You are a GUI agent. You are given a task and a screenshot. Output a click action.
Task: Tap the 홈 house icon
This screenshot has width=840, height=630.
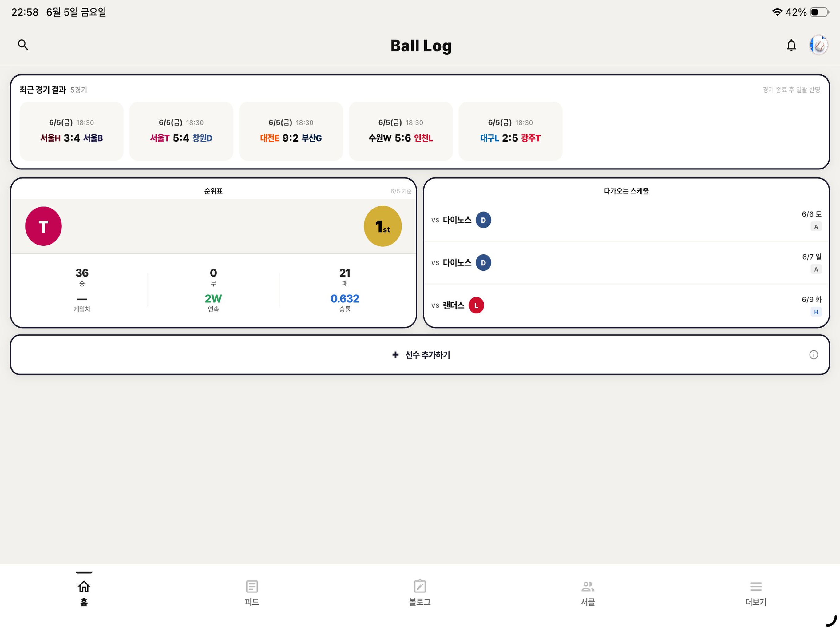(84, 586)
